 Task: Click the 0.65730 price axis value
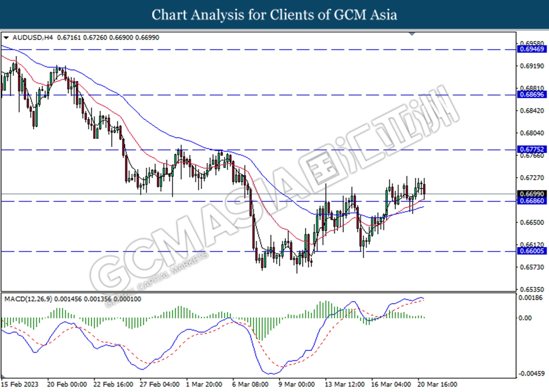pos(532,267)
